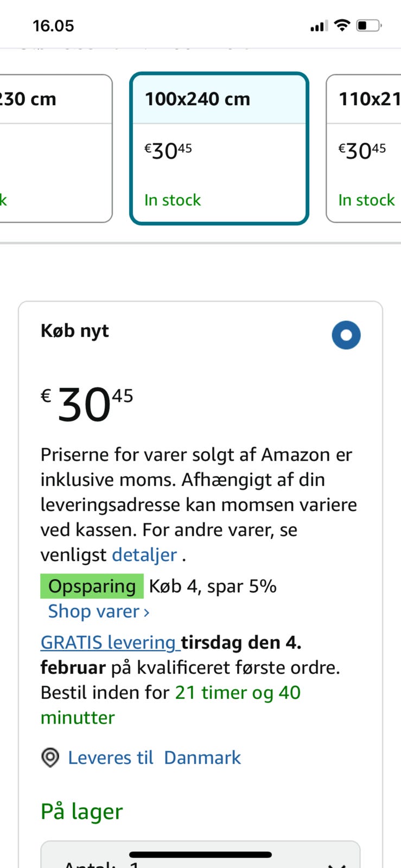The image size is (401, 868).
Task: Tap the green Opsparing badge
Action: (92, 586)
